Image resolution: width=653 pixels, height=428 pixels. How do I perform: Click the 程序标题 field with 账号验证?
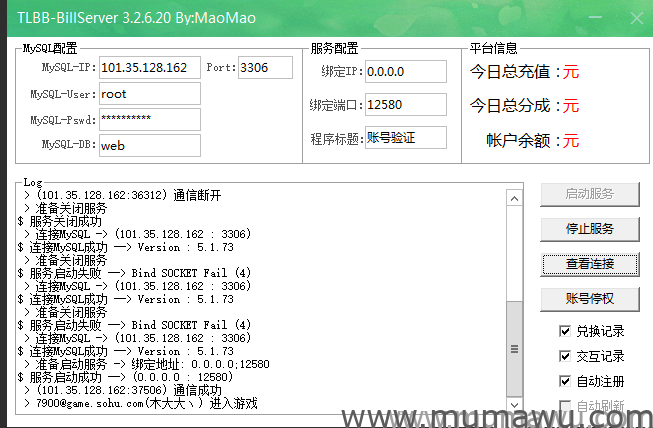pos(405,138)
